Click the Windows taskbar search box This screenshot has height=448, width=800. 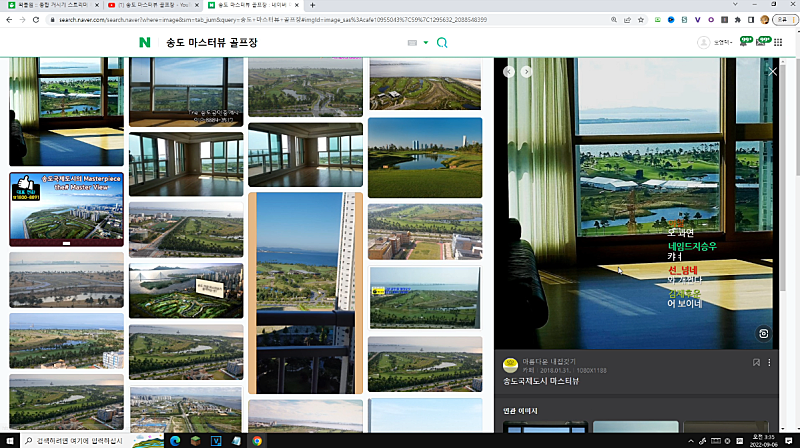92,440
